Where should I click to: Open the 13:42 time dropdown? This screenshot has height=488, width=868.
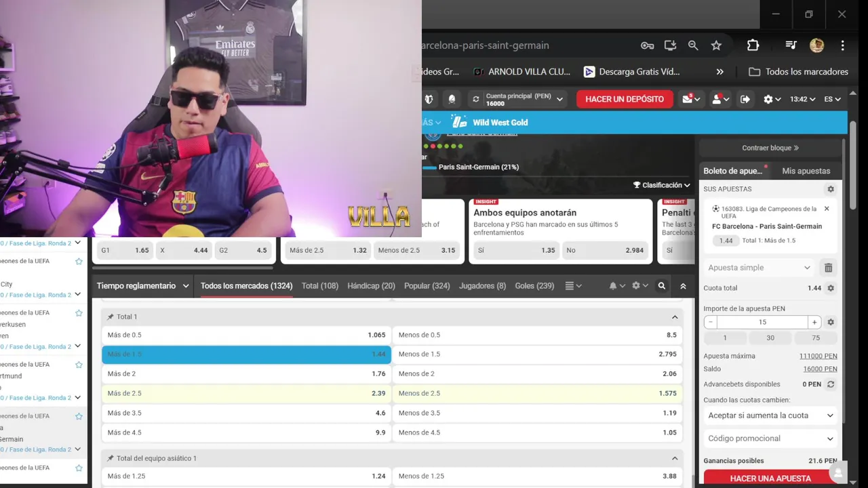[803, 99]
